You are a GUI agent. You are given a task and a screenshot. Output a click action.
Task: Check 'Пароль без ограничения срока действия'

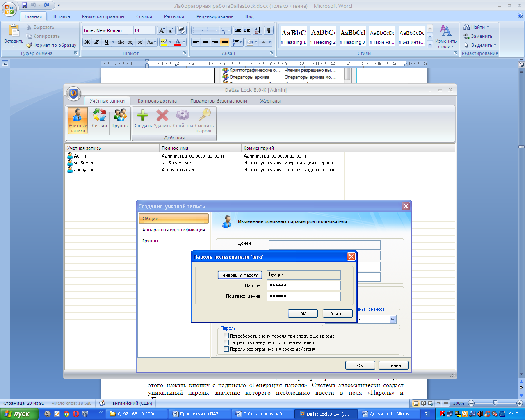[226, 349]
